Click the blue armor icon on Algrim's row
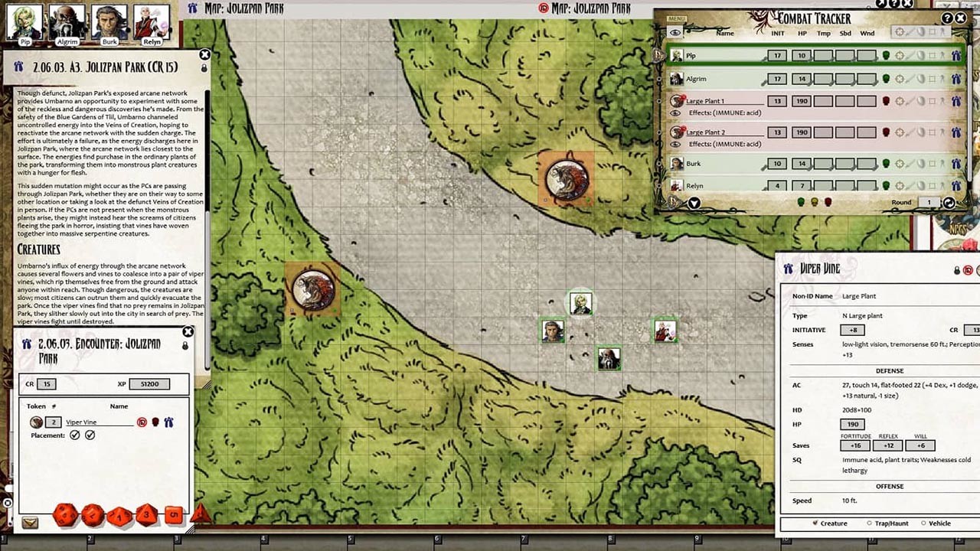The height and width of the screenshot is (551, 980). coord(955,79)
